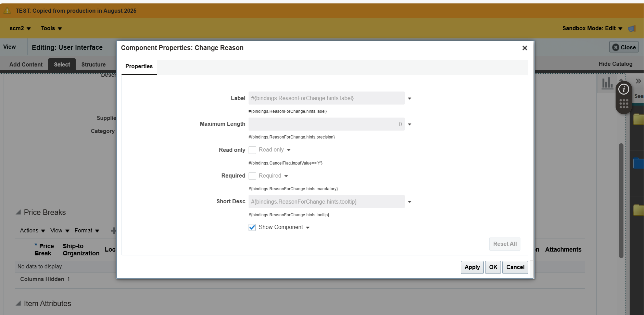Viewport: 644px width, 315px height.
Task: Click the warning triangle in TEST banner
Action: 7,10
